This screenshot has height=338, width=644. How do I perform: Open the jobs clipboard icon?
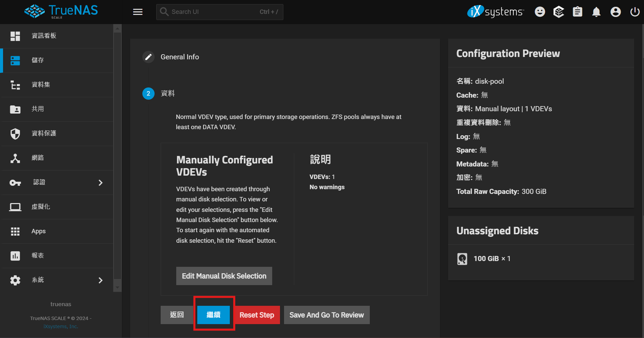coord(577,12)
